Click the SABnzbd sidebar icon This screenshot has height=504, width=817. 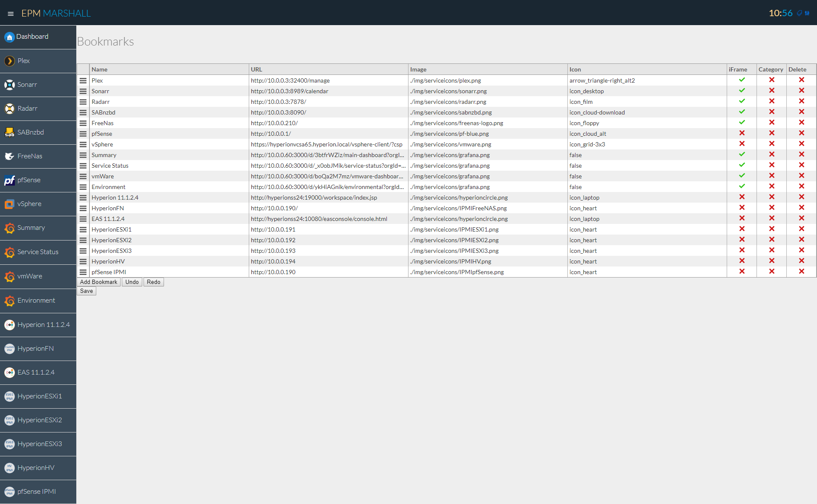click(x=9, y=132)
